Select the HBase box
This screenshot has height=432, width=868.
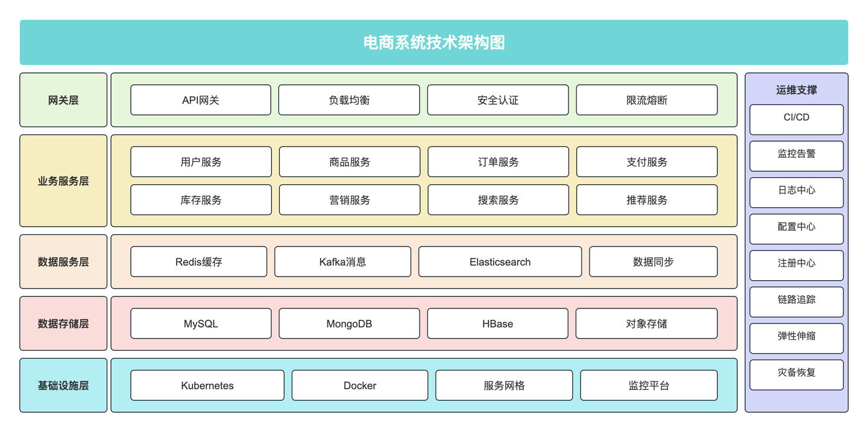[x=498, y=324]
